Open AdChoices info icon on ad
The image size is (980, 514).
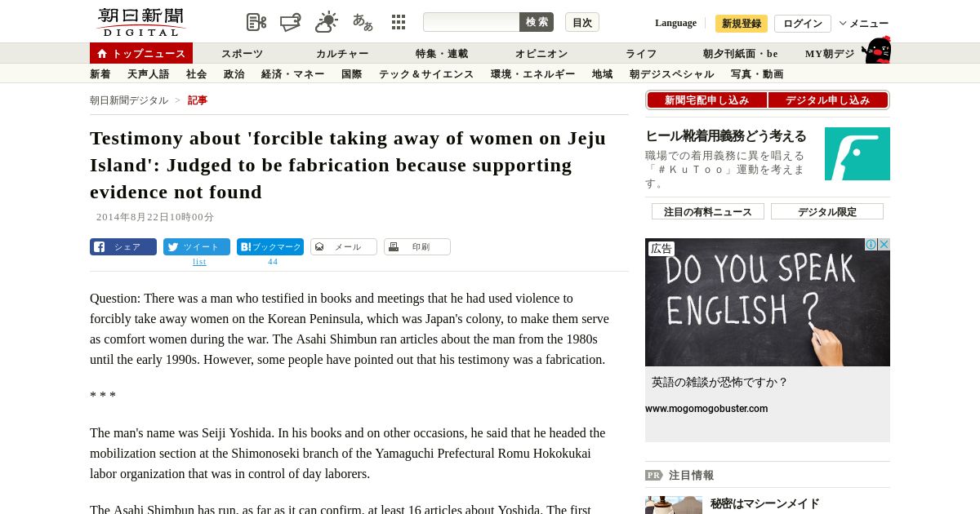point(871,245)
